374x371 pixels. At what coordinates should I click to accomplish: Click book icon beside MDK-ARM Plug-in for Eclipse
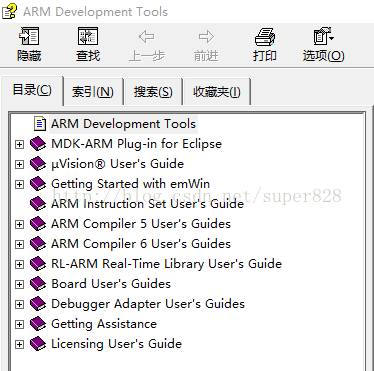[x=38, y=144]
